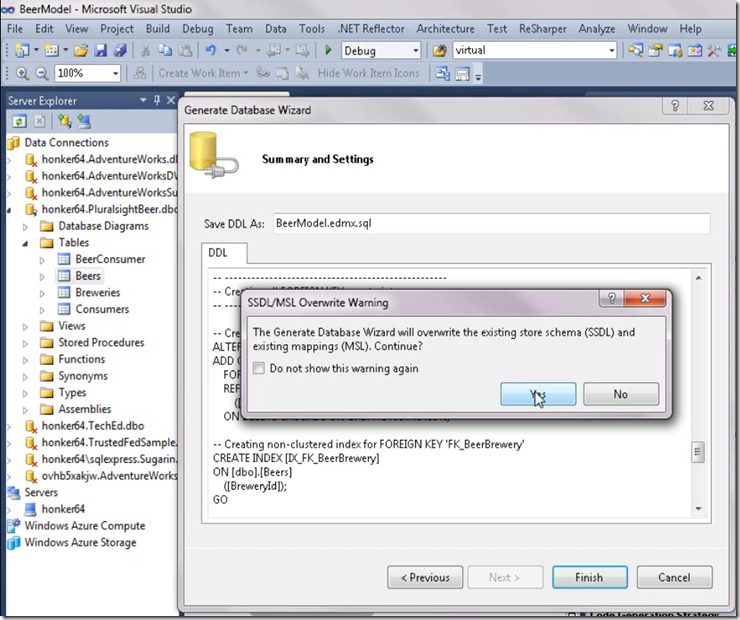Screen dimensions: 740x620
Task: Click the Save All icon
Action: [120, 50]
